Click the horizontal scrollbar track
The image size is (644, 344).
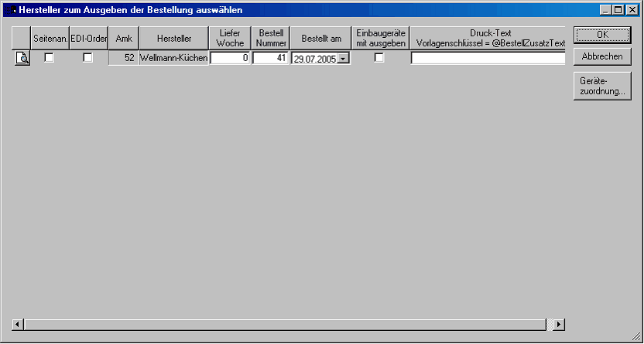tap(288, 324)
